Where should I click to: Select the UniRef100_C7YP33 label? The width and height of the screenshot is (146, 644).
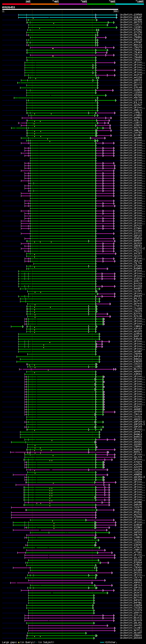pyautogui.click(x=131, y=306)
